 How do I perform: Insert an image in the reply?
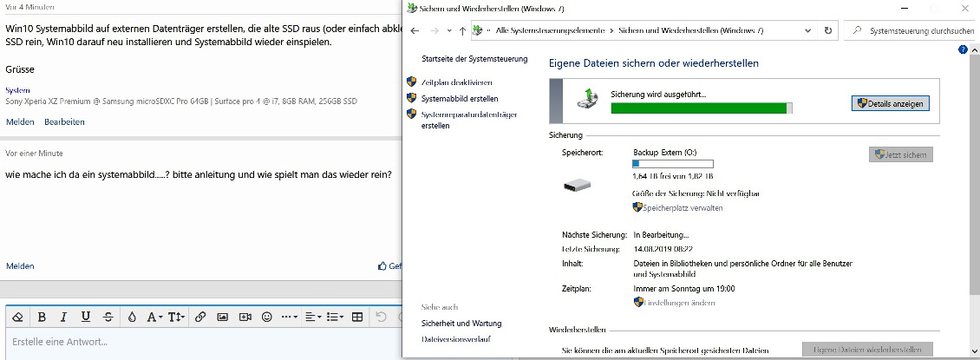tap(223, 317)
